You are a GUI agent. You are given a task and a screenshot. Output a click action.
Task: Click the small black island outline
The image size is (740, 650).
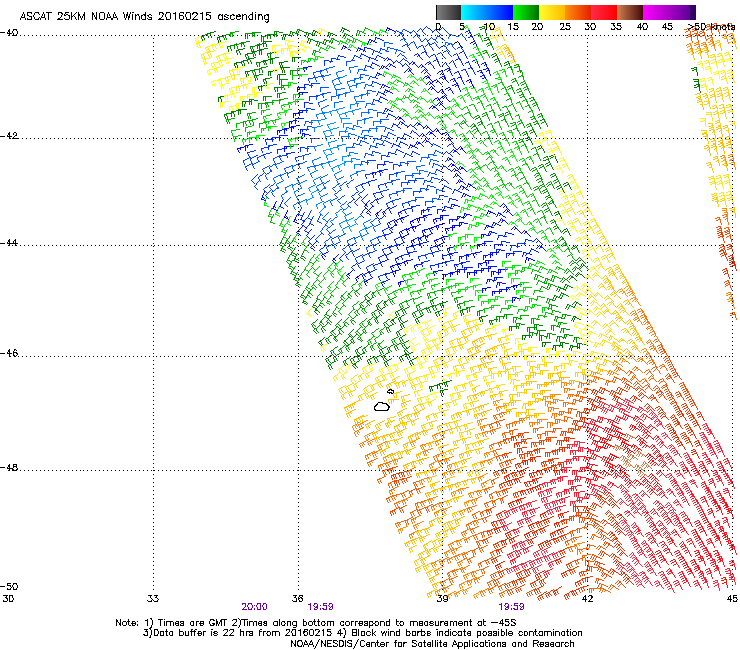pyautogui.click(x=390, y=391)
